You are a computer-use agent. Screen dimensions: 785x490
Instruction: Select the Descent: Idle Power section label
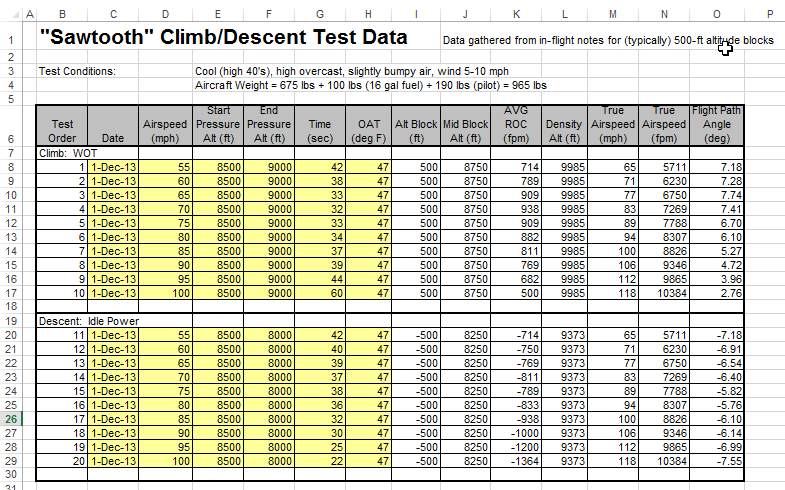point(88,321)
